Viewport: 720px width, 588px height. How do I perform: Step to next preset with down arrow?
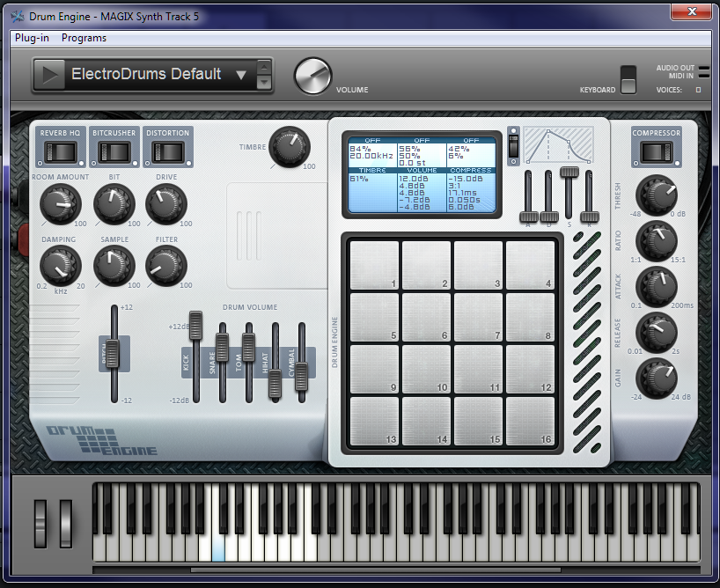[263, 82]
